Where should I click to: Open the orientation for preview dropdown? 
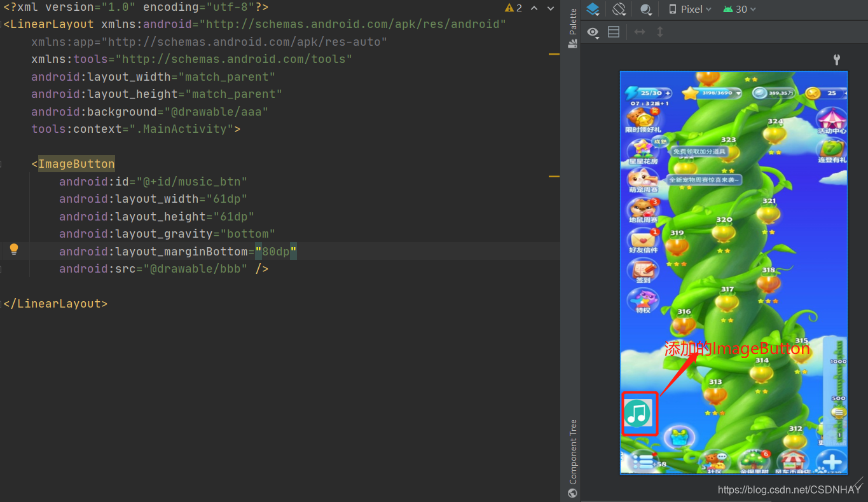point(619,10)
